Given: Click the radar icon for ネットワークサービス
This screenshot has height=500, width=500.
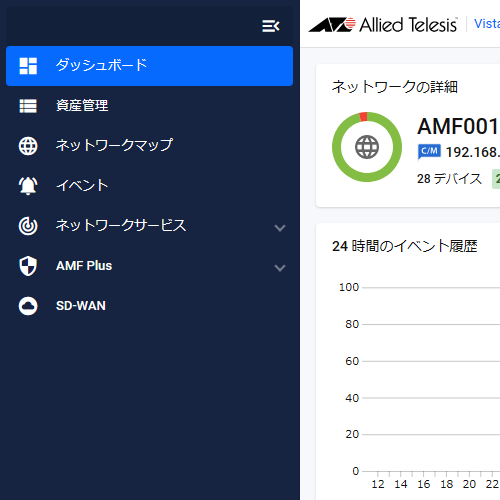Looking at the screenshot, I should tap(28, 226).
